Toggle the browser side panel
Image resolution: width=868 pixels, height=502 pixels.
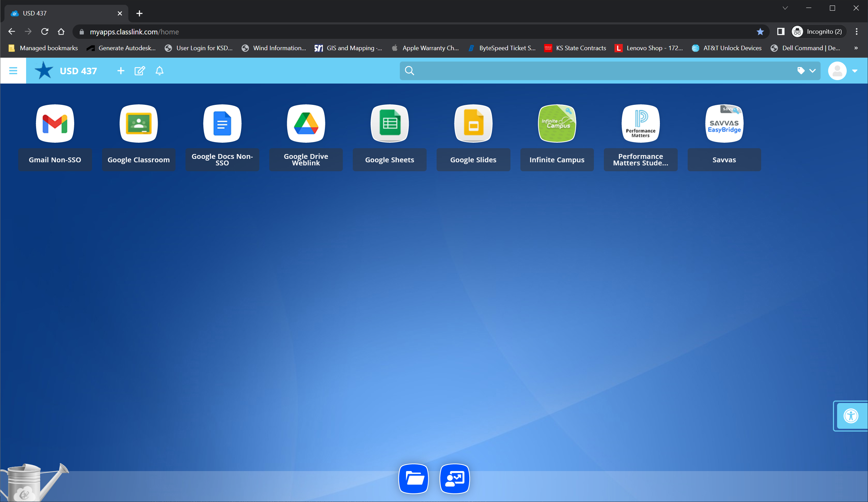tap(780, 32)
